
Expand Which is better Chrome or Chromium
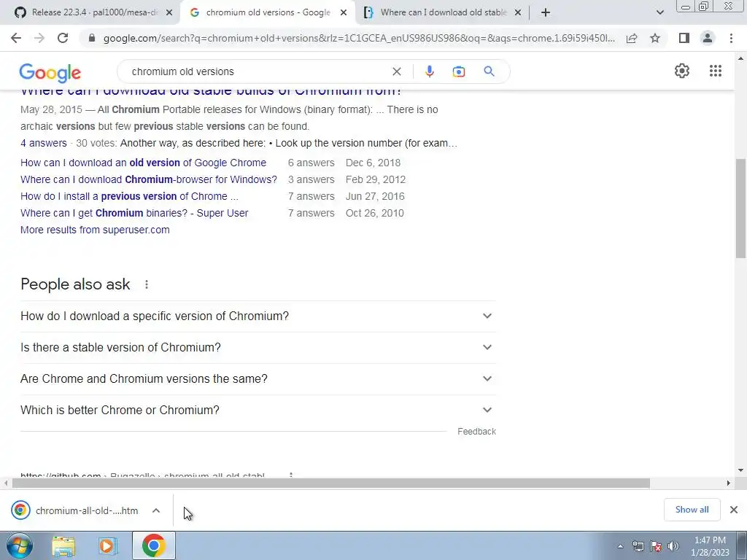258,410
